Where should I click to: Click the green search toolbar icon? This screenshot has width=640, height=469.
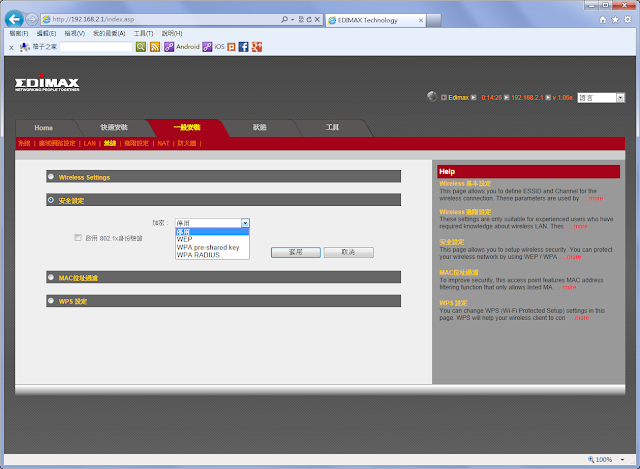(x=141, y=47)
